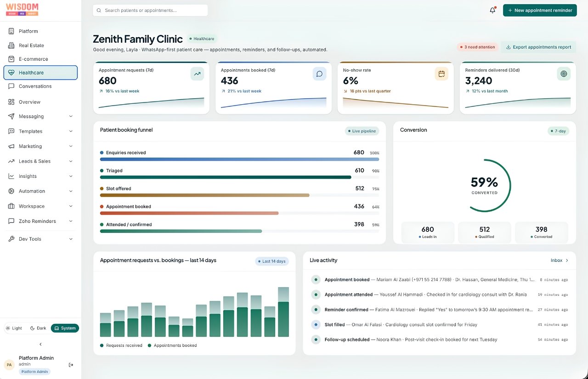Screen dimensions: 588x379
Task: Click the Dev Tools wrench icon
Action: pyautogui.click(x=11, y=239)
